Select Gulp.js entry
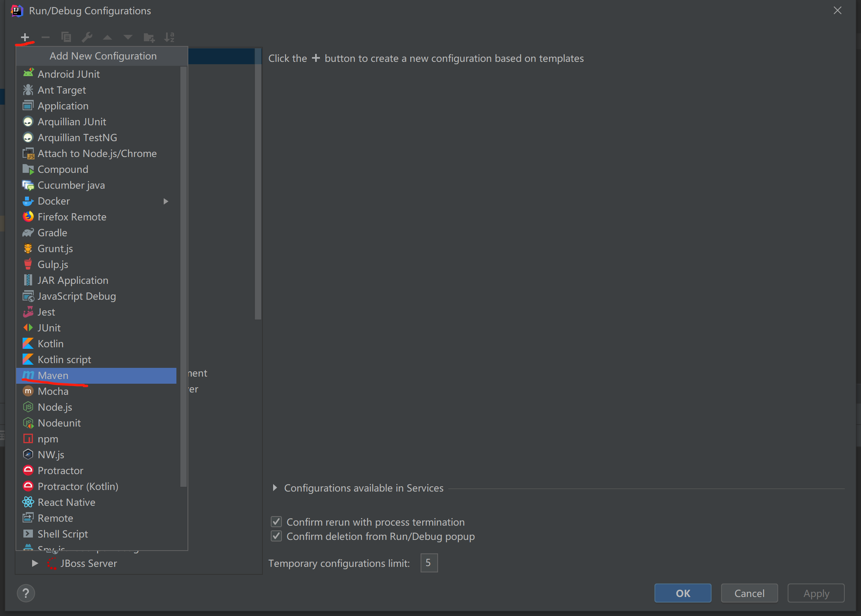The height and width of the screenshot is (616, 861). pyautogui.click(x=96, y=264)
